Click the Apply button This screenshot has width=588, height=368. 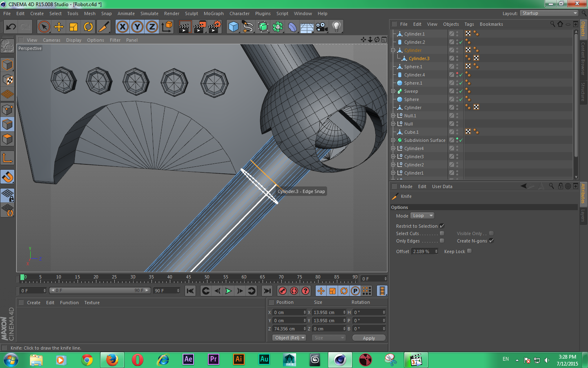[369, 338]
